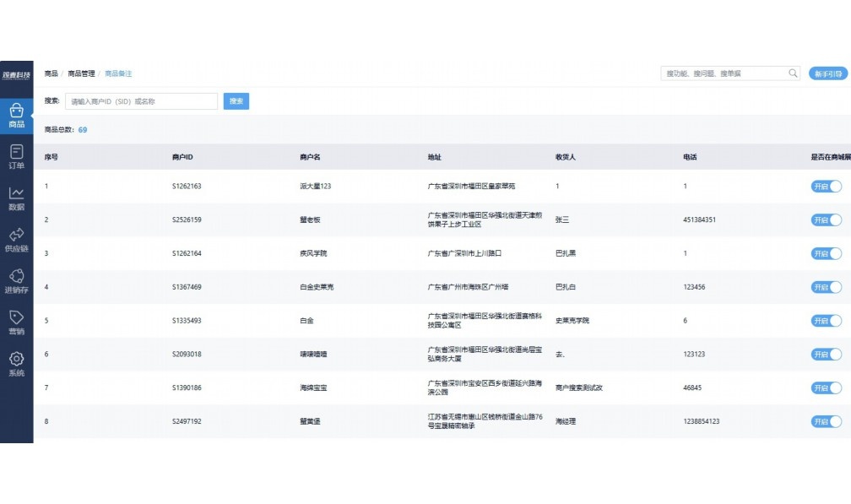Open the 新手引导 beginner guide
Image resolution: width=851 pixels, height=504 pixels.
tap(827, 73)
